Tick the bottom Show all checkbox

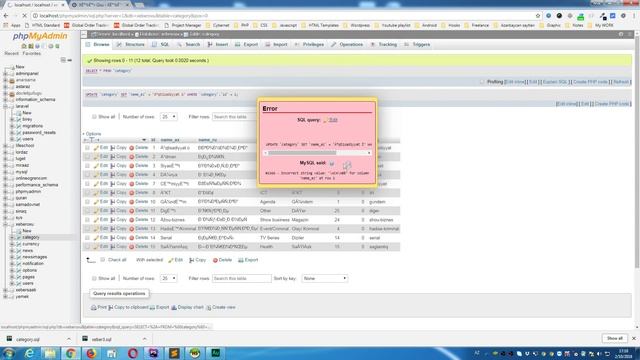tap(94, 278)
